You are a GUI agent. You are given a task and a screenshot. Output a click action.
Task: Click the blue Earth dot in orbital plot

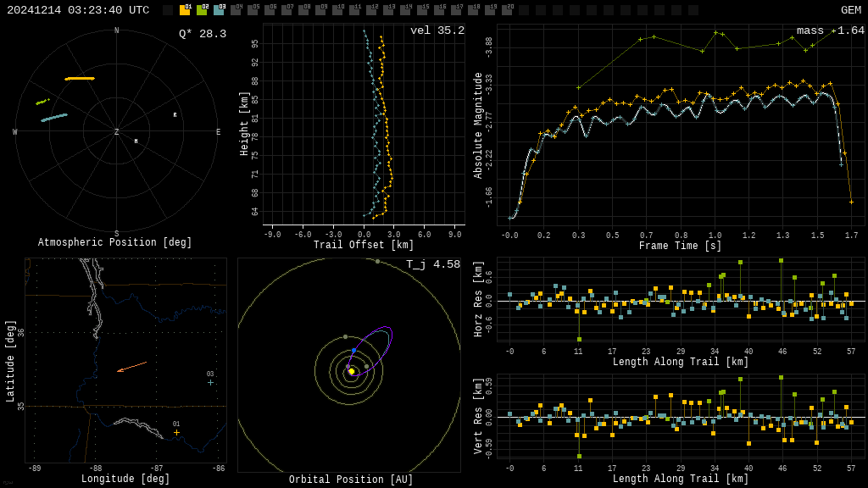pos(353,350)
